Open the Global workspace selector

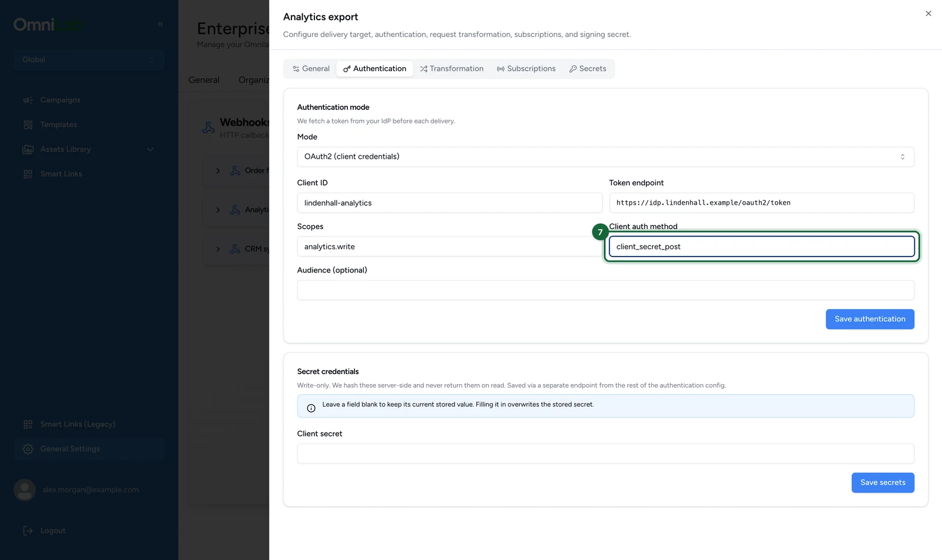tap(89, 59)
